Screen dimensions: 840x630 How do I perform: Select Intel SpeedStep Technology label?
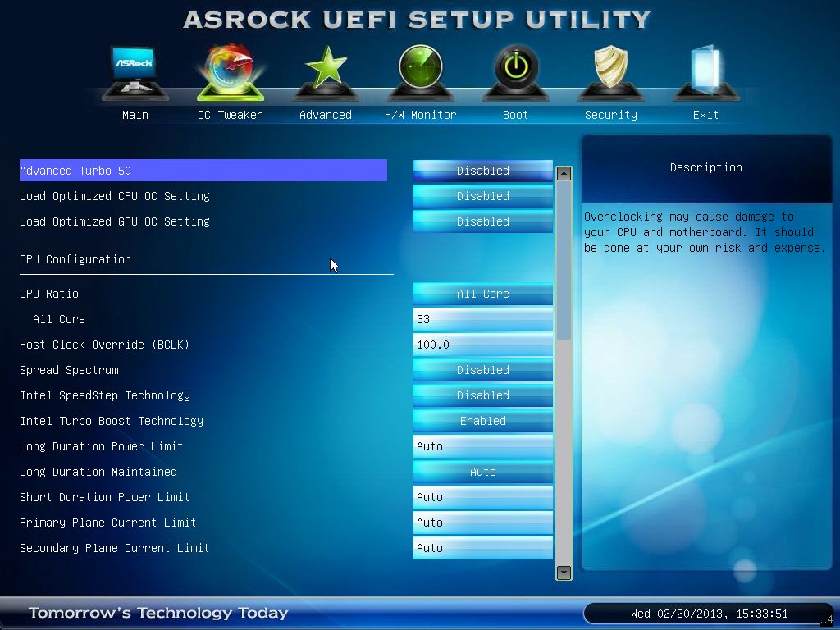coord(105,395)
